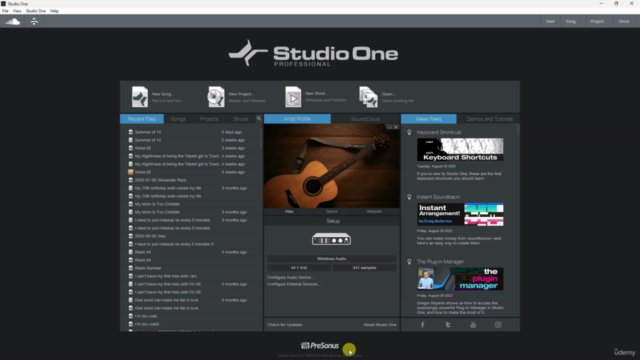Image resolution: width=640 pixels, height=360 pixels.
Task: Click the file icon of Blank Number
Action: click(x=131, y=268)
